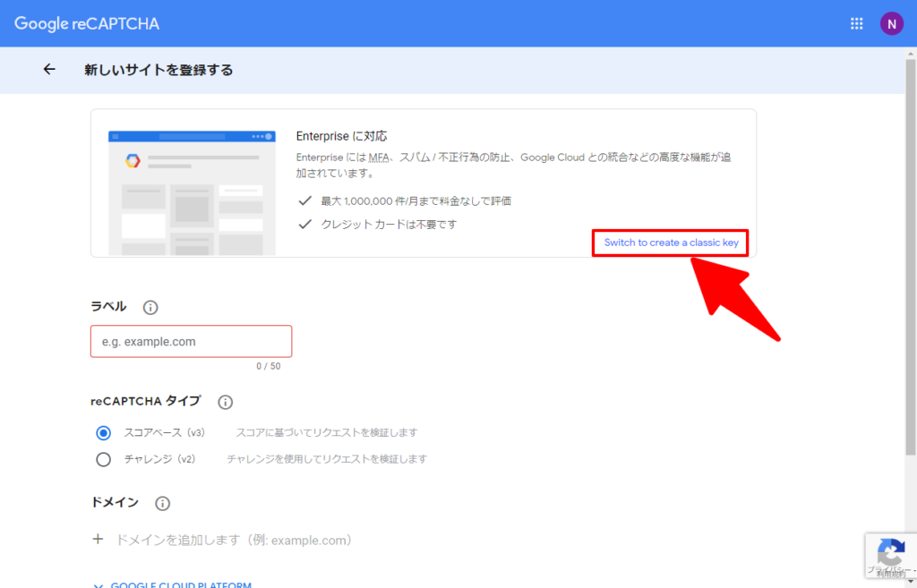Select スコアベース (v3) radio option
Screen dimensions: 917x588
point(104,433)
